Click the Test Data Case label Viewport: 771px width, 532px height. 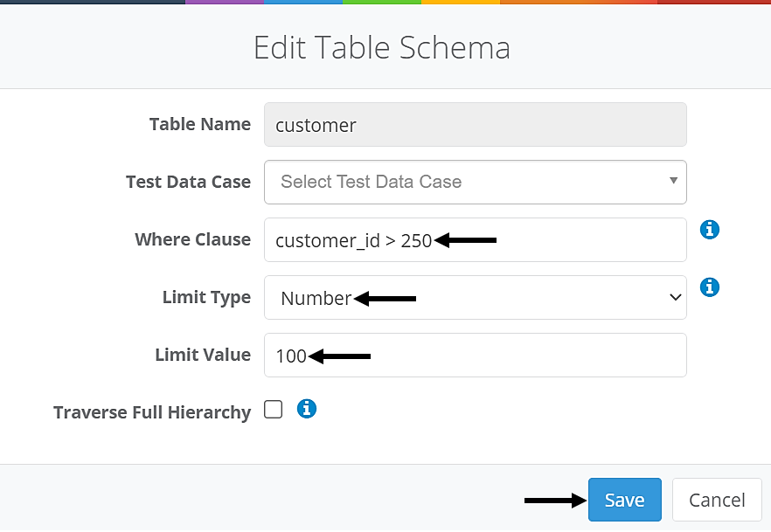coord(188,182)
